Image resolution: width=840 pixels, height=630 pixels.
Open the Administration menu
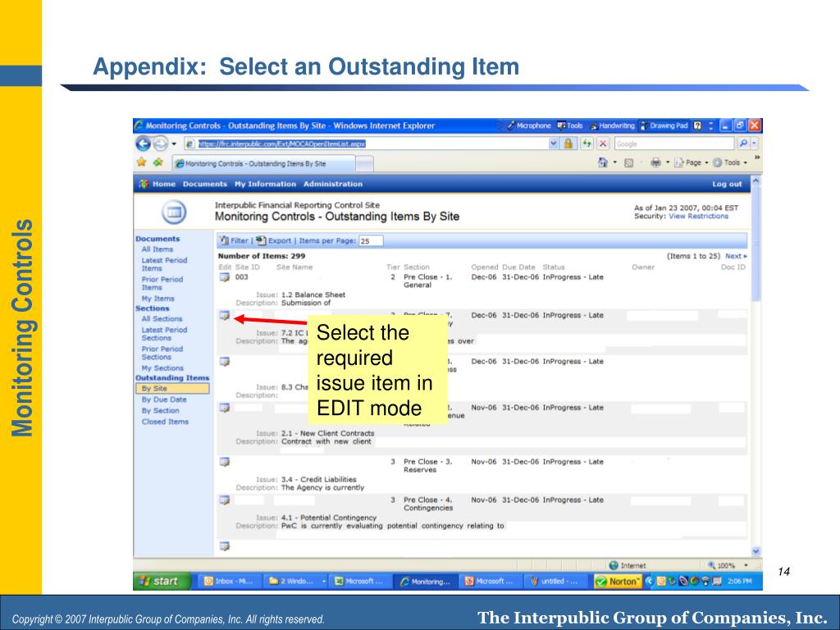(x=333, y=184)
